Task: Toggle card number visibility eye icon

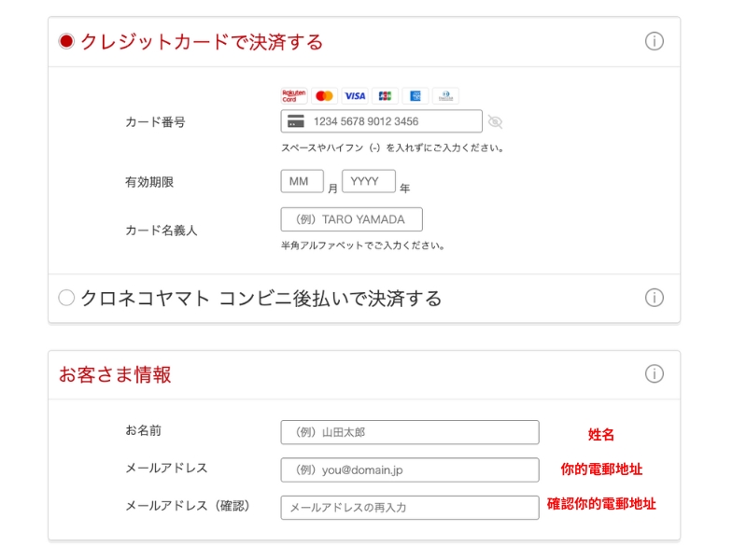Action: pos(495,121)
